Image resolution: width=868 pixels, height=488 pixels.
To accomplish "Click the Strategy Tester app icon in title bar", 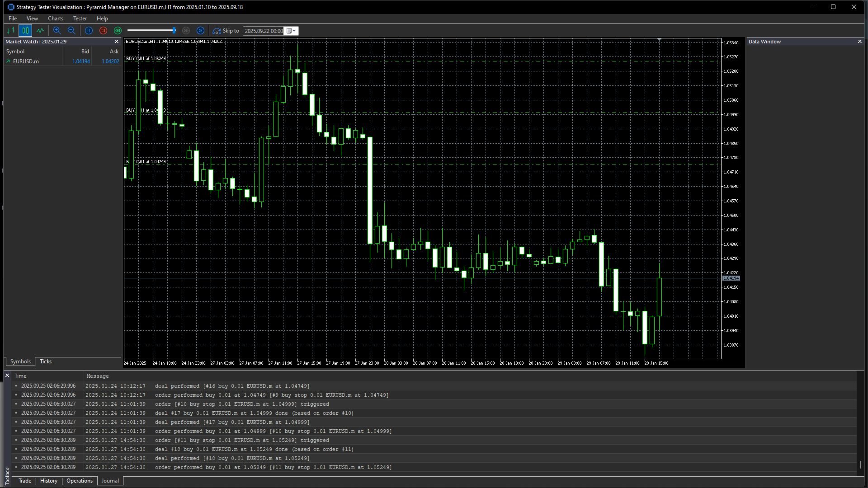I will (11, 7).
